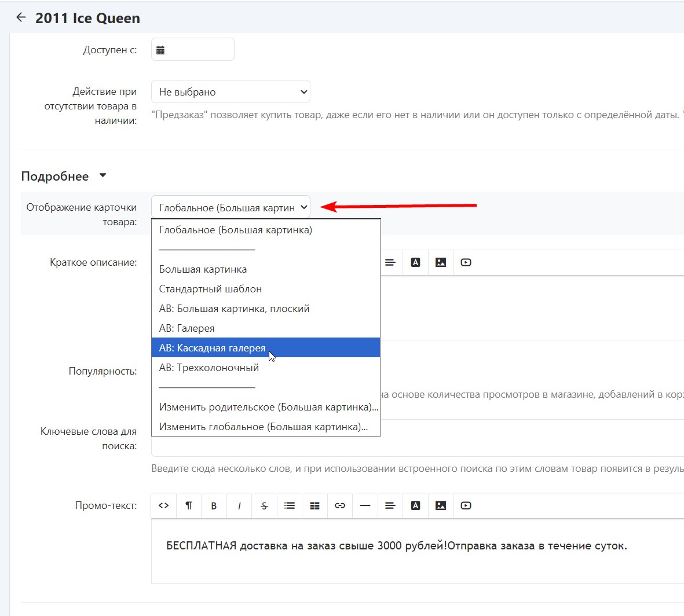Open the Не выбрано out-of-stock action dropdown
The image size is (684, 616).
(x=231, y=92)
